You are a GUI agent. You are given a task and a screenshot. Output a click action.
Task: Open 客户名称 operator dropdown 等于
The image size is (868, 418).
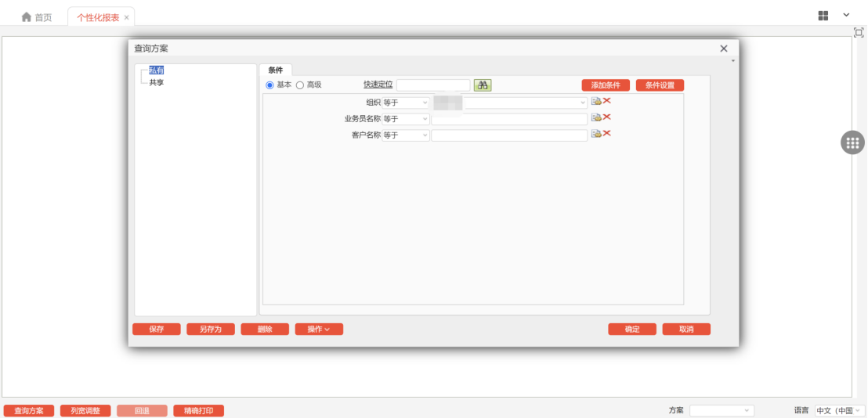(x=406, y=135)
